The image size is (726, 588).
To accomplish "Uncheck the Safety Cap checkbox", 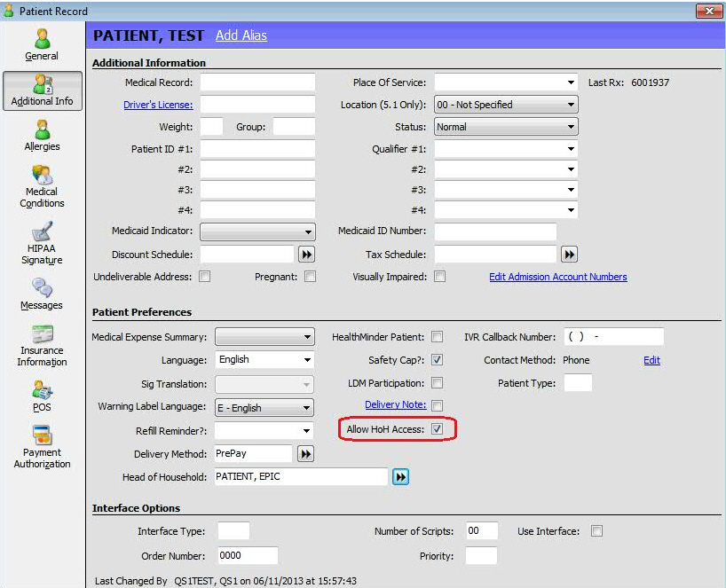I will (437, 360).
